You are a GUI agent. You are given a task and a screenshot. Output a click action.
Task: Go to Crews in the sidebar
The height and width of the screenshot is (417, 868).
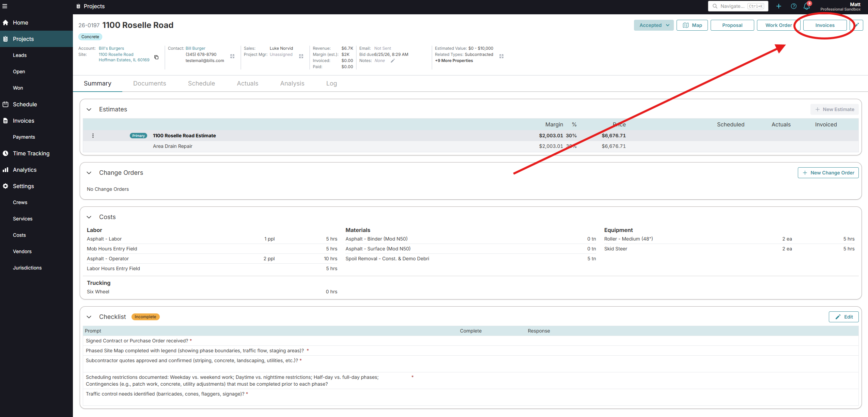[20, 202]
